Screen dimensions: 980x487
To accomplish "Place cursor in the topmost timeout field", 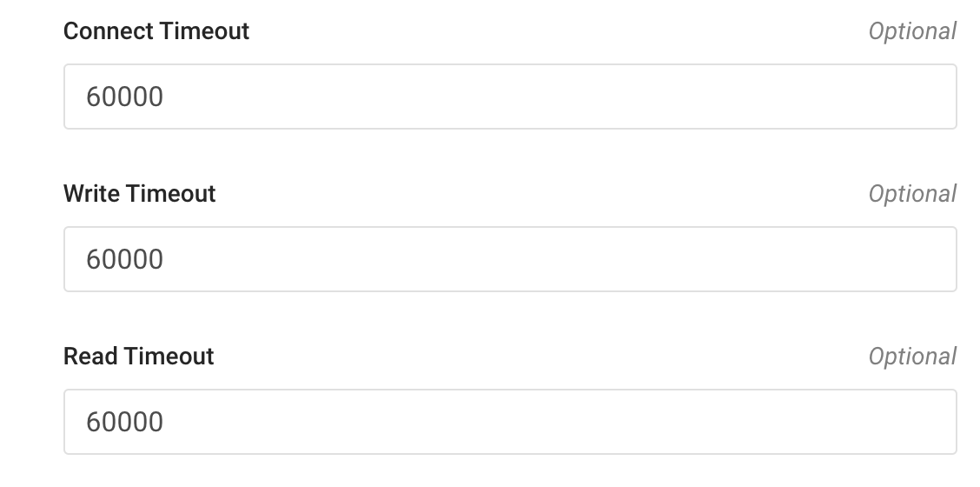I will pos(510,97).
